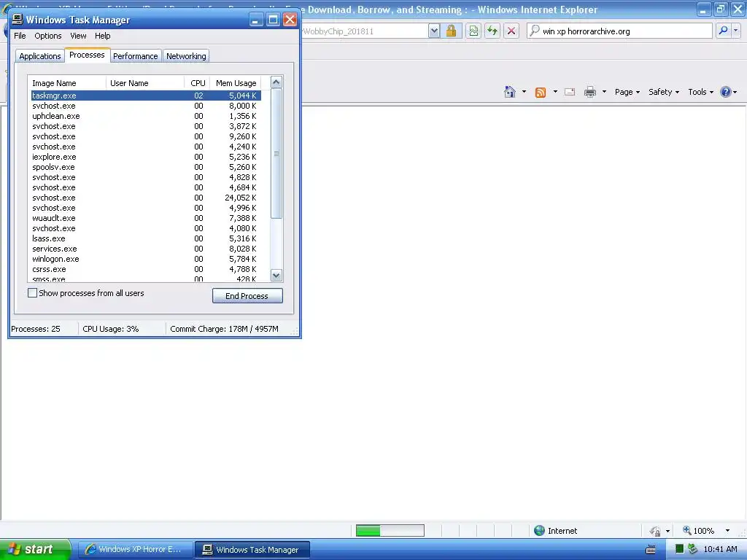747x560 pixels.
Task: Sort by the Image Name column header
Action: [x=66, y=83]
